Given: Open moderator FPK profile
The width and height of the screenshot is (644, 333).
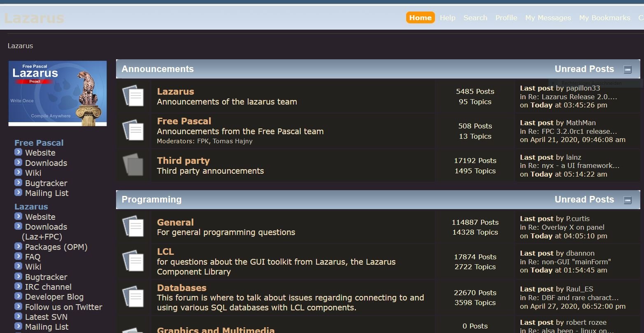Looking at the screenshot, I should pos(203,141).
